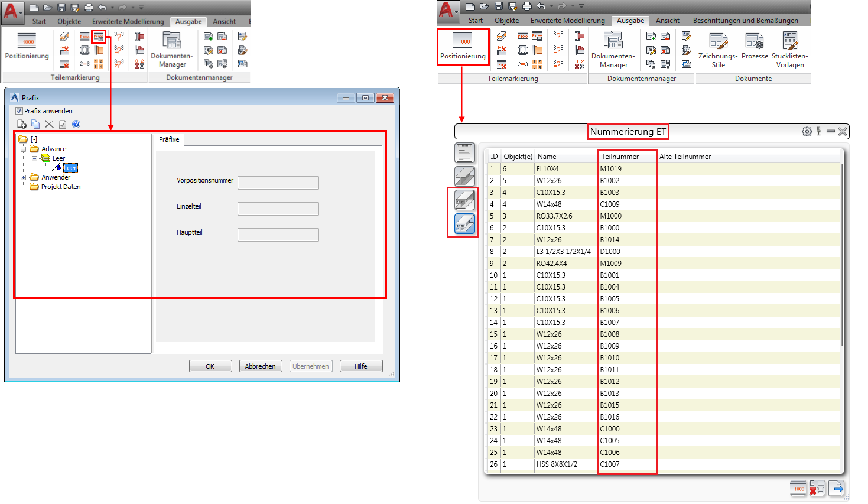Click the gear settings icon in Nummerierung panel
868x504 pixels.
pyautogui.click(x=807, y=131)
